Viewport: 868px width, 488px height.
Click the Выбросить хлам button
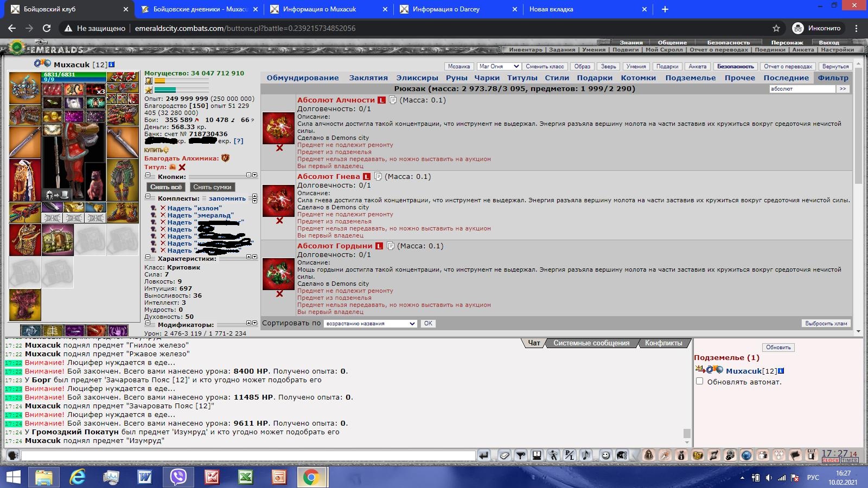point(826,323)
